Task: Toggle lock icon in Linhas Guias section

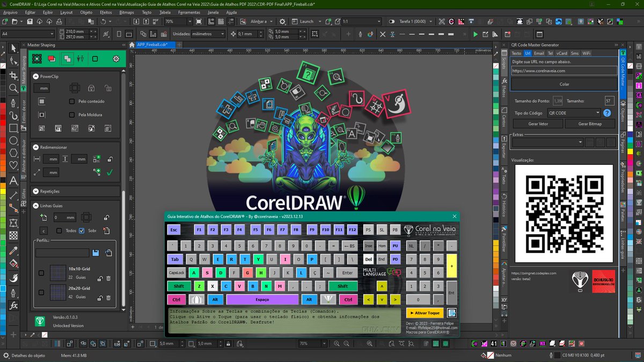Action: click(106, 218)
